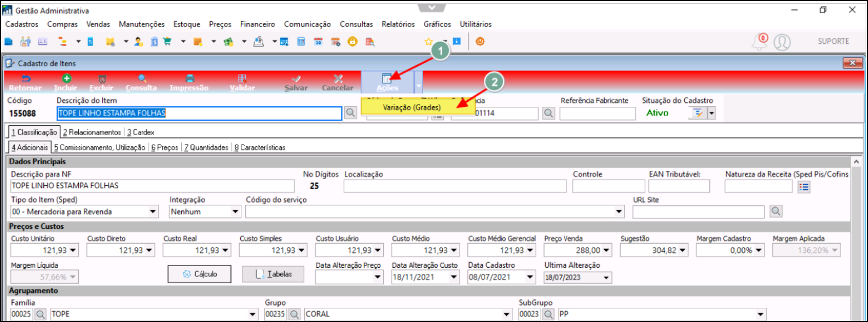Viewport: 868px width, 322px height.
Task: Click the cash register icon
Action: 259,41
